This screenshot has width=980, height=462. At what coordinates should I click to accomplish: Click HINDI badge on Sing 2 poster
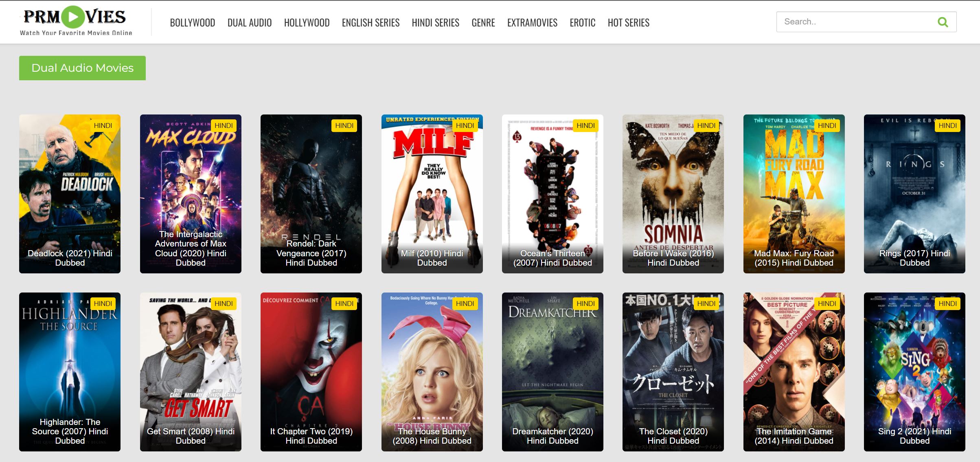coord(947,304)
